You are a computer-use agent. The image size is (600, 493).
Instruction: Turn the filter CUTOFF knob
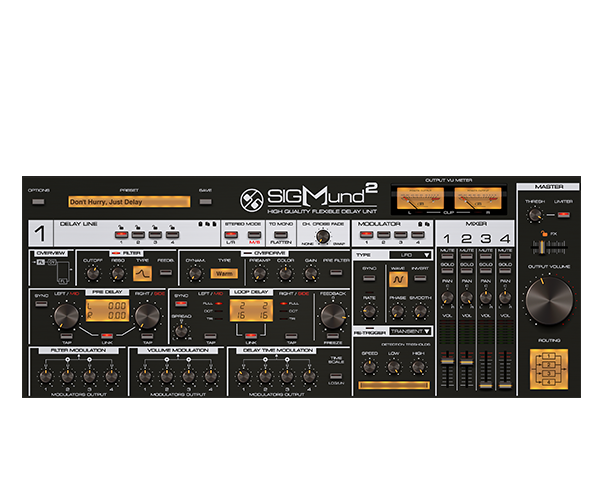pos(93,273)
